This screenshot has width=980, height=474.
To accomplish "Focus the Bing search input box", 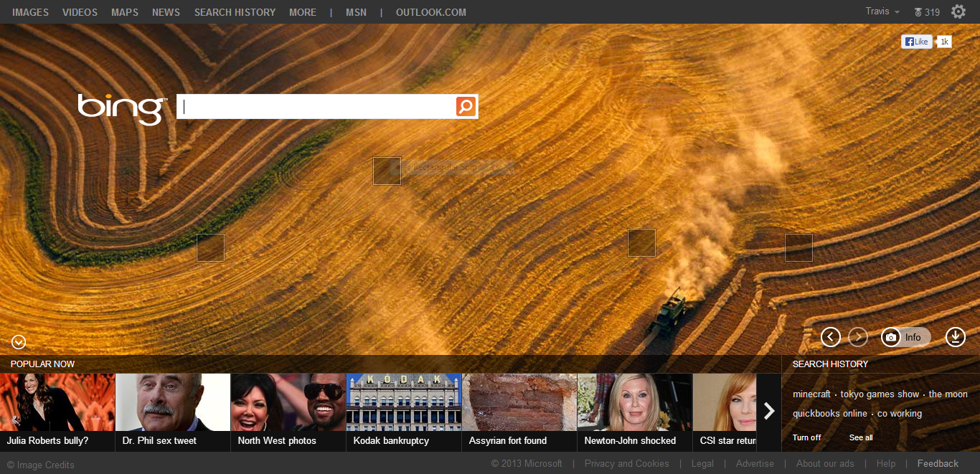I will tap(316, 107).
